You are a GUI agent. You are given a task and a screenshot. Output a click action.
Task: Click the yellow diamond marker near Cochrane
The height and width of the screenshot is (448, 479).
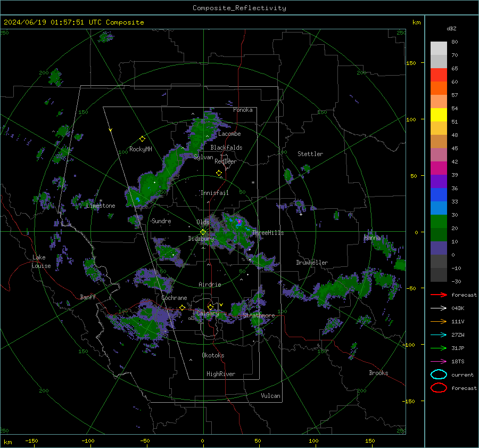coord(183,307)
